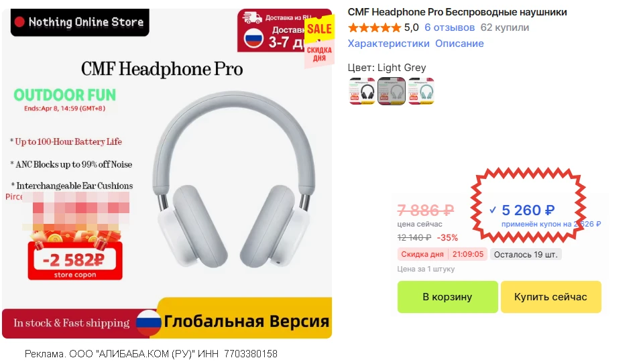641x364 pixels.
Task: Add item with В корзину button
Action: click(x=447, y=297)
